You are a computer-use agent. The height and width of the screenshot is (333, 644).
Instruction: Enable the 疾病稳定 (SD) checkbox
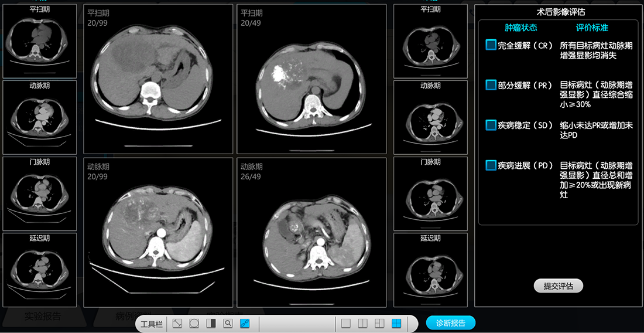coord(491,125)
